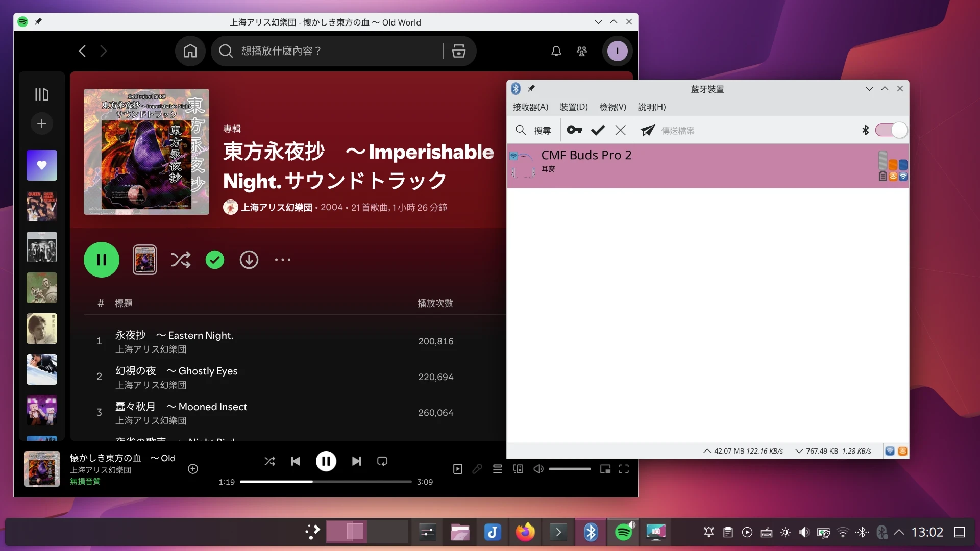The width and height of the screenshot is (980, 551).
Task: Open the album more options ellipsis
Action: click(282, 260)
